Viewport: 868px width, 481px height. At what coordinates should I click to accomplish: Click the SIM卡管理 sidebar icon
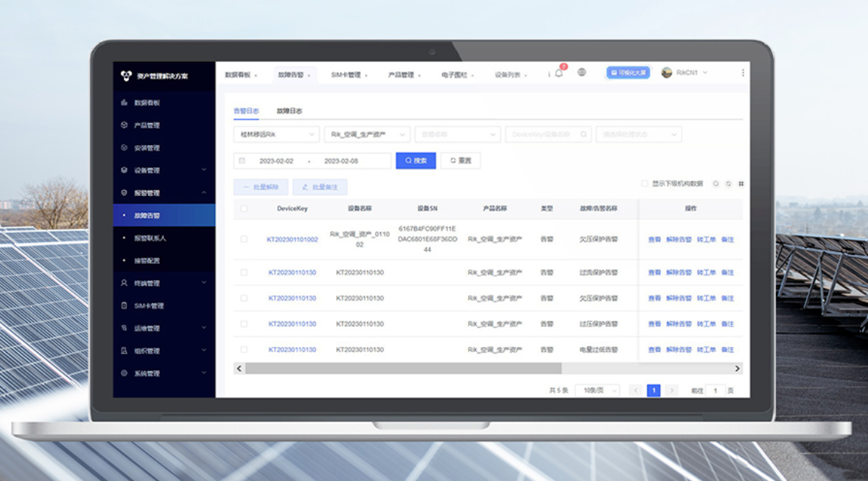click(x=124, y=306)
